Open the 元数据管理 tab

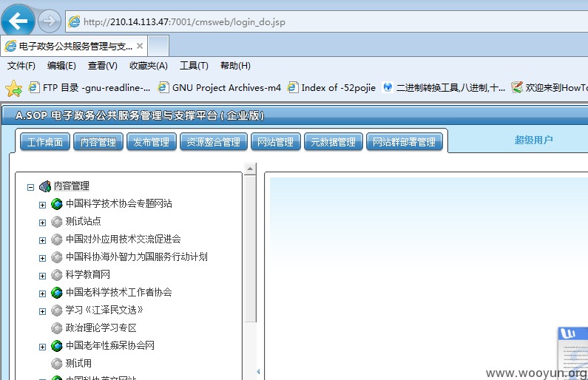pyautogui.click(x=334, y=142)
